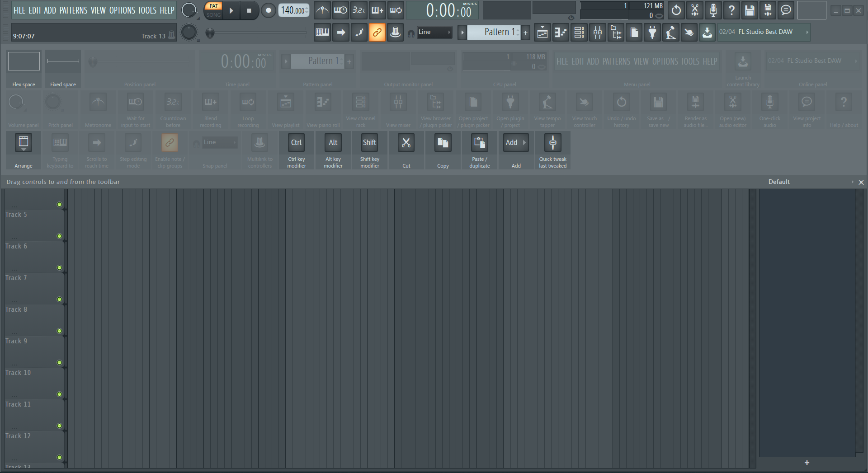The height and width of the screenshot is (473, 868).
Task: Click the Copy button in toolbar editor
Action: 443,143
